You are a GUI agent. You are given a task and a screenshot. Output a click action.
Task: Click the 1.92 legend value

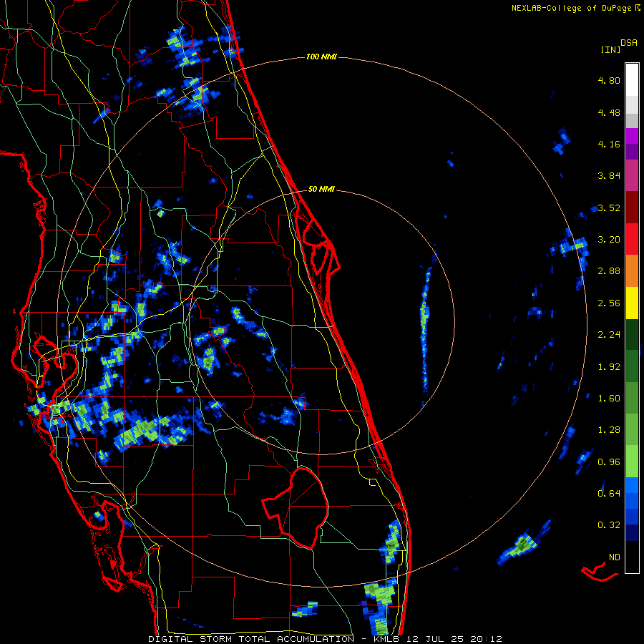[x=609, y=367]
